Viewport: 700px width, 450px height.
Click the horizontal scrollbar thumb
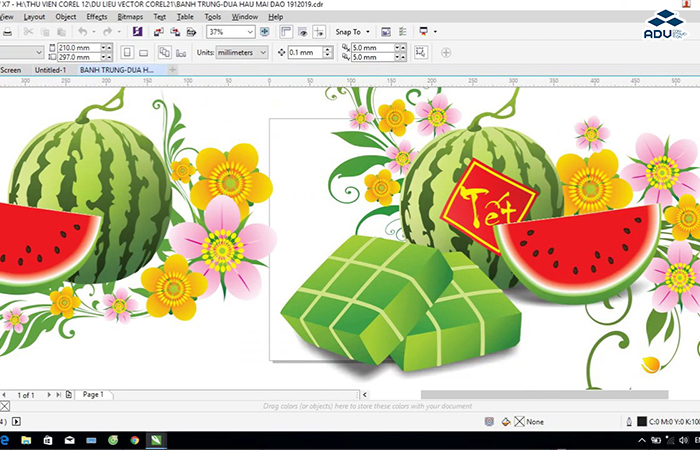click(545, 395)
